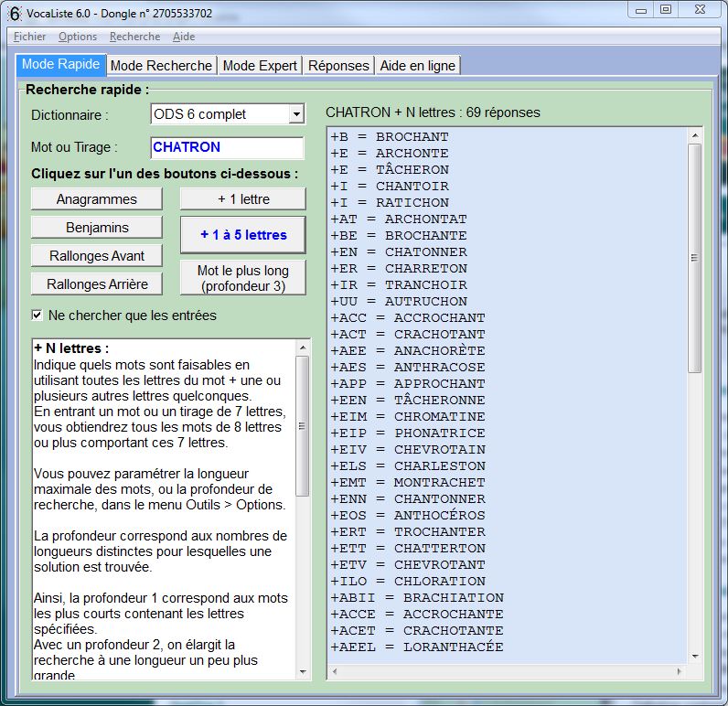Viewport: 728px width, 706px height.
Task: Select the ANACHORÈTE result line
Action: click(408, 351)
